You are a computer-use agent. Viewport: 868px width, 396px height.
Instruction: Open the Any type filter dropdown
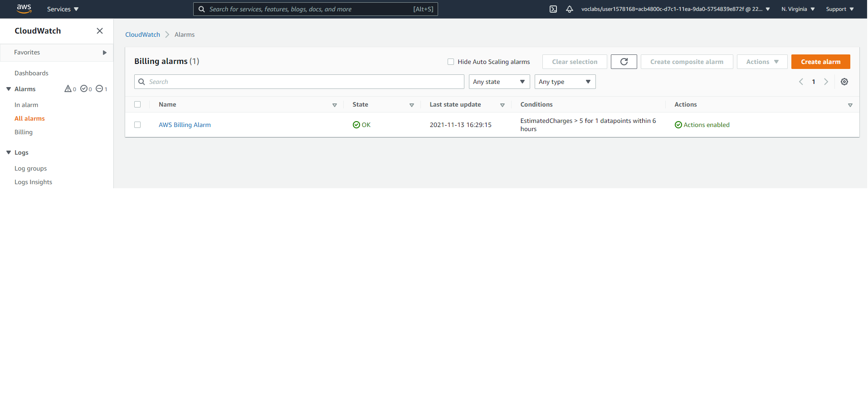coord(565,82)
